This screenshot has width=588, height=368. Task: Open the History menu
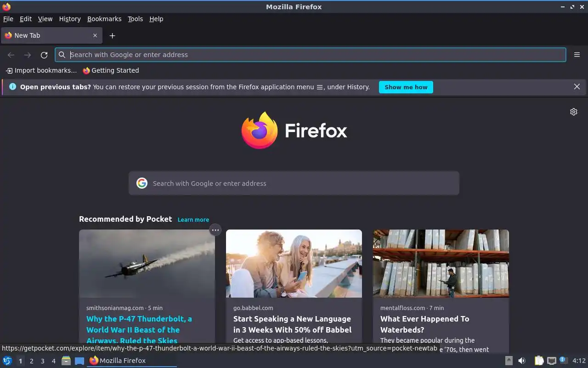point(70,19)
